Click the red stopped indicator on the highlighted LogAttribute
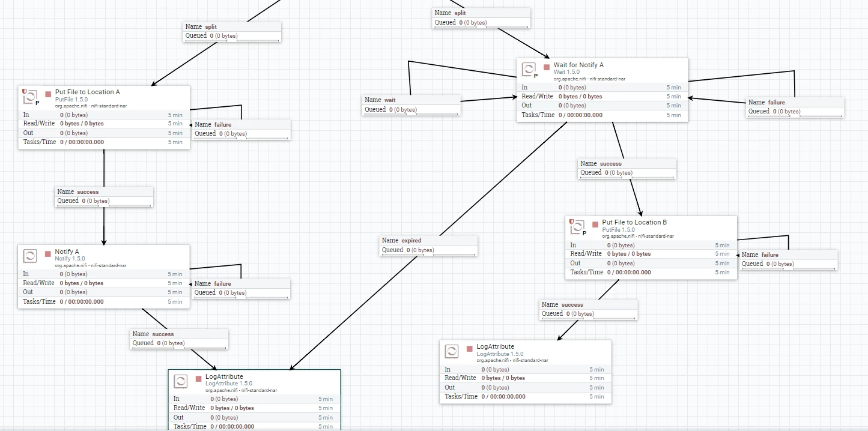 (198, 379)
